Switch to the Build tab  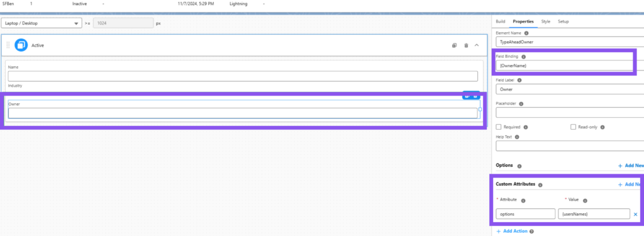pos(500,21)
